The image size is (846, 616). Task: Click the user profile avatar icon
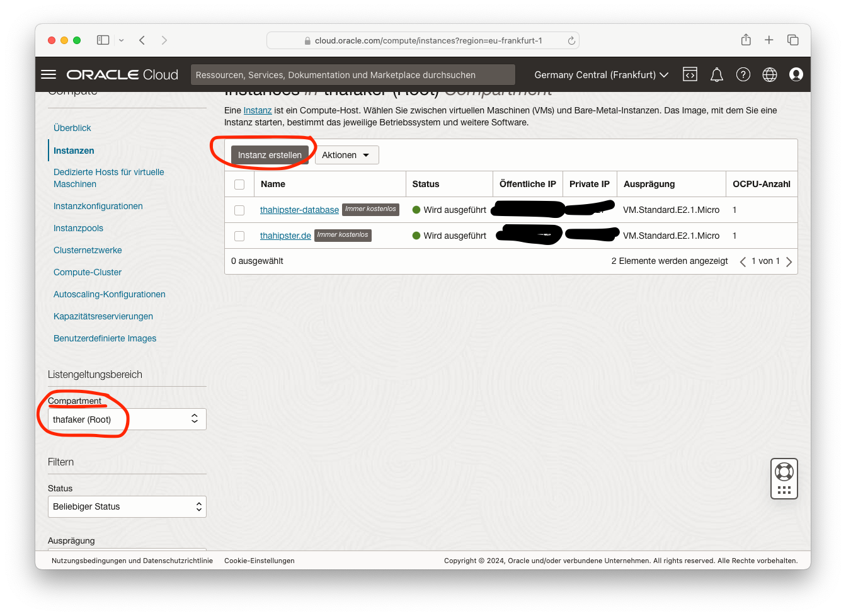tap(796, 74)
